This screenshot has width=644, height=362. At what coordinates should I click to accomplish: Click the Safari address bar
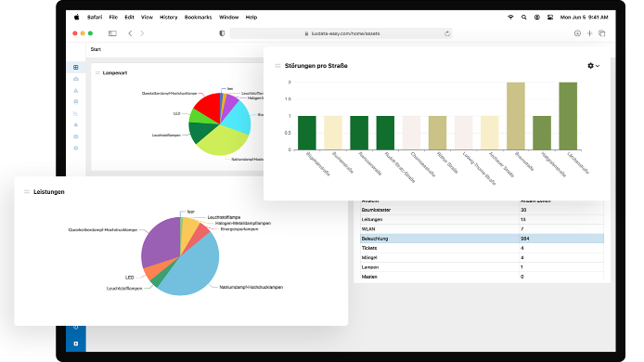pos(341,33)
